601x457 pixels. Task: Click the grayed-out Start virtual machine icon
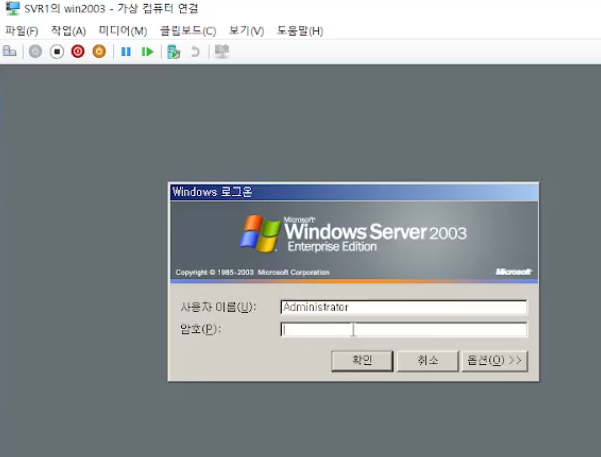35,51
